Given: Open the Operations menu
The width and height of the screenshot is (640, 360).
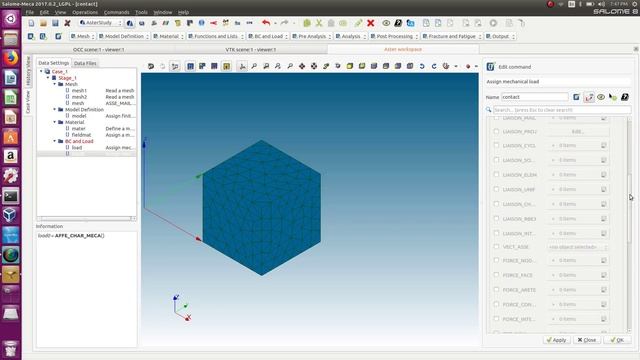Looking at the screenshot, I should click(x=85, y=12).
